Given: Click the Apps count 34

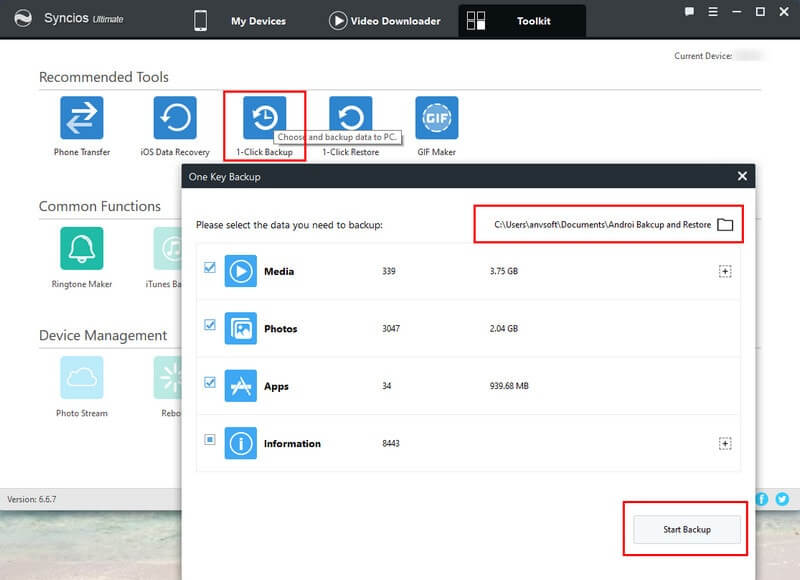Looking at the screenshot, I should [x=386, y=386].
